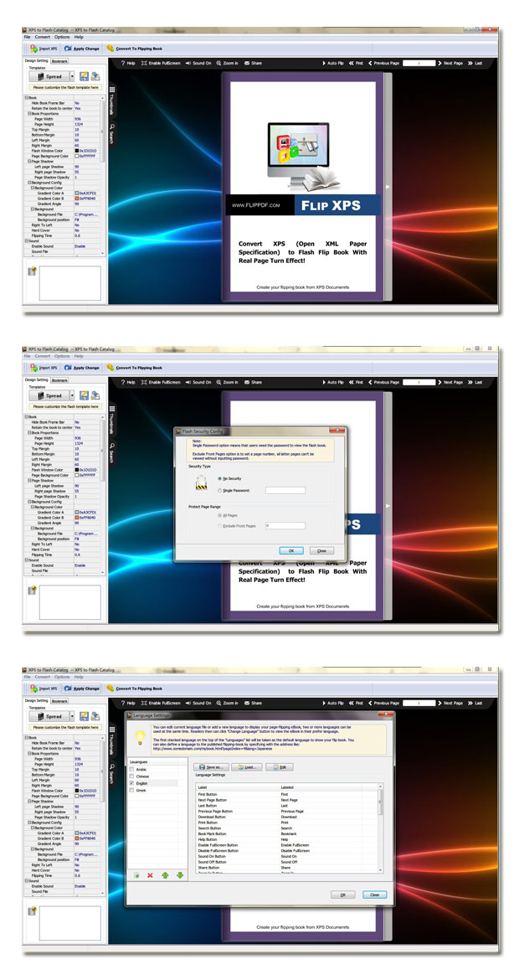The height and width of the screenshot is (980, 519).
Task: Click Previous Page in the window without a dialog
Action: click(x=383, y=63)
